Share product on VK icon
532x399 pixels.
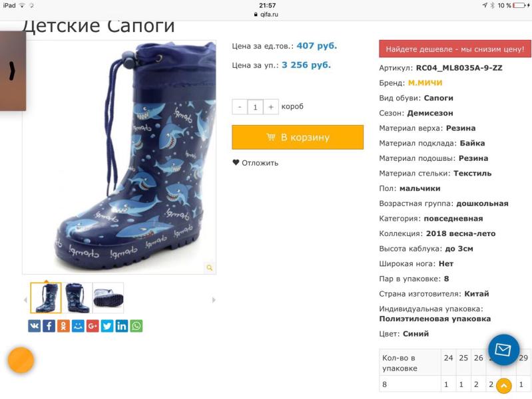34,326
